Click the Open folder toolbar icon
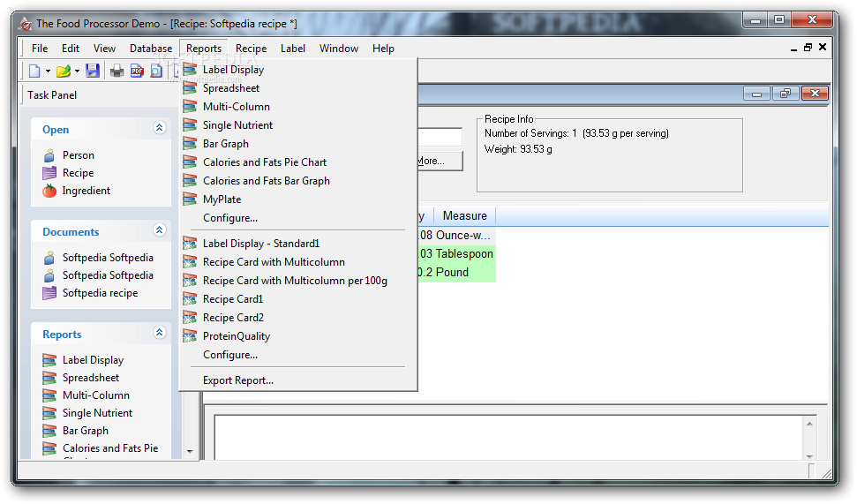The image size is (857, 504). point(64,71)
